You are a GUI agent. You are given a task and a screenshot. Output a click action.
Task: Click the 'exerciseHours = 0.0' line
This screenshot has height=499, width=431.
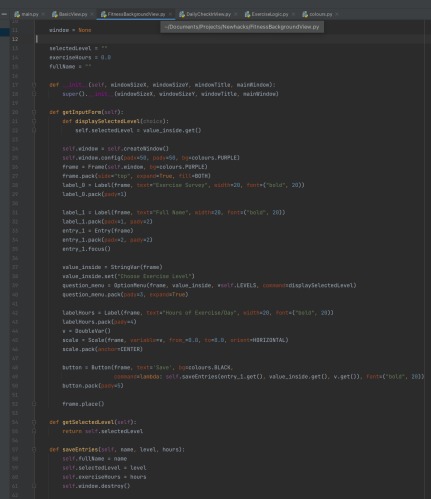(80, 57)
